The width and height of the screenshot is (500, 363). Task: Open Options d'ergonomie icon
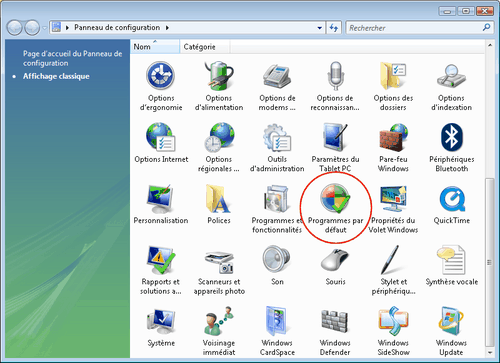(x=161, y=76)
